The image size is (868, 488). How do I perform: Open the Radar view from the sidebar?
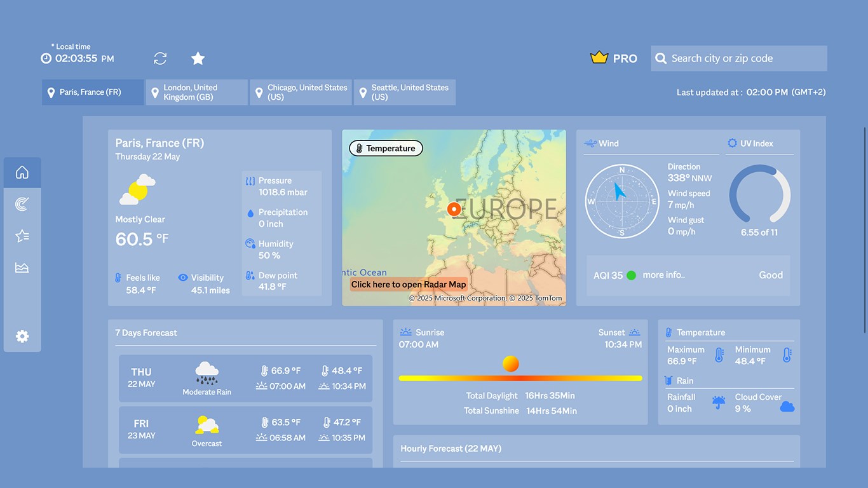point(22,203)
